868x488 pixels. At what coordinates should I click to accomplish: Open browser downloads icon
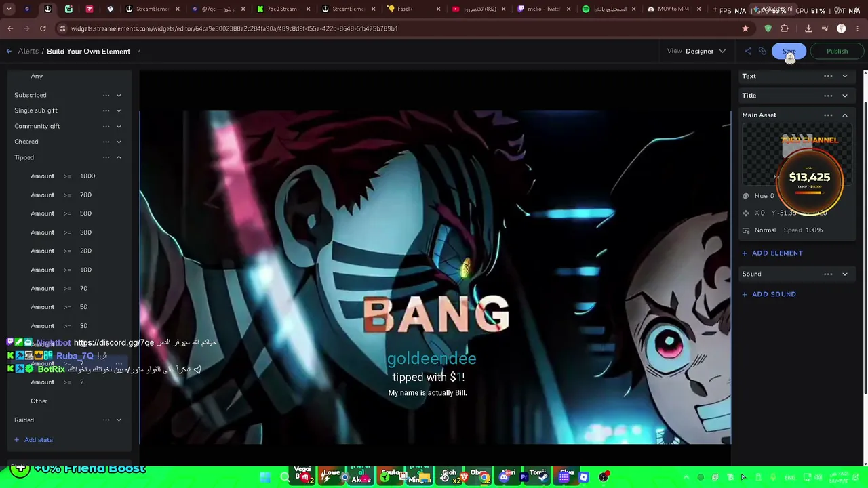(808, 28)
